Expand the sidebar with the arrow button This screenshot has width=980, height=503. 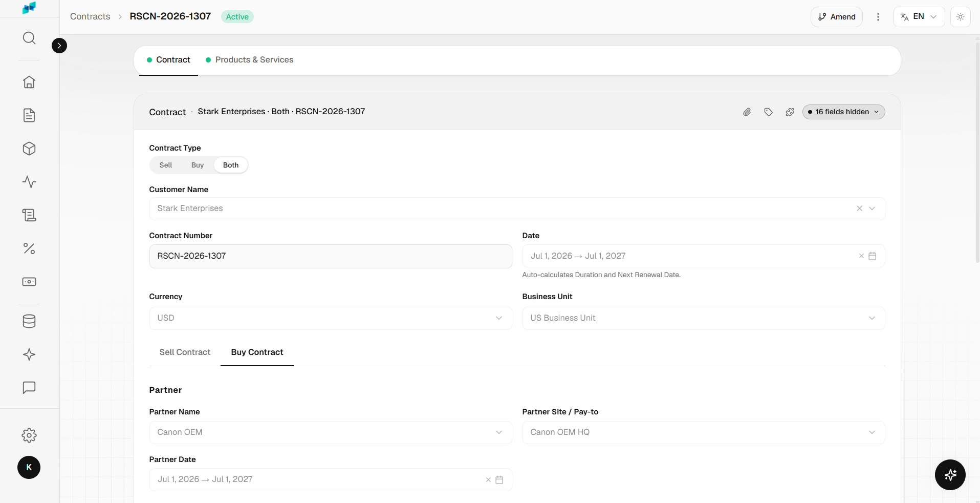pos(59,46)
